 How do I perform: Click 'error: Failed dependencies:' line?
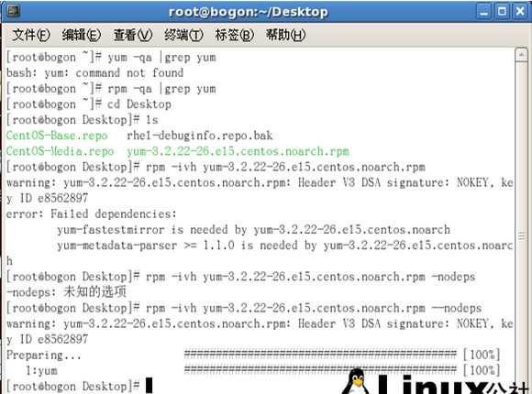tap(92, 214)
